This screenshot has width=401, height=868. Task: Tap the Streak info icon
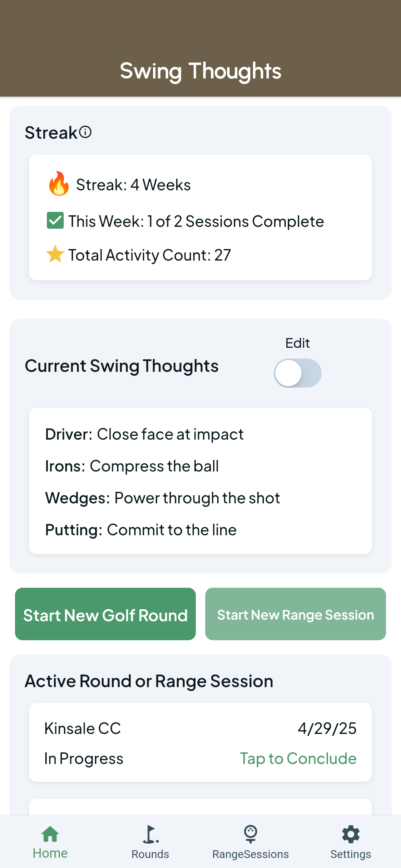(x=85, y=132)
